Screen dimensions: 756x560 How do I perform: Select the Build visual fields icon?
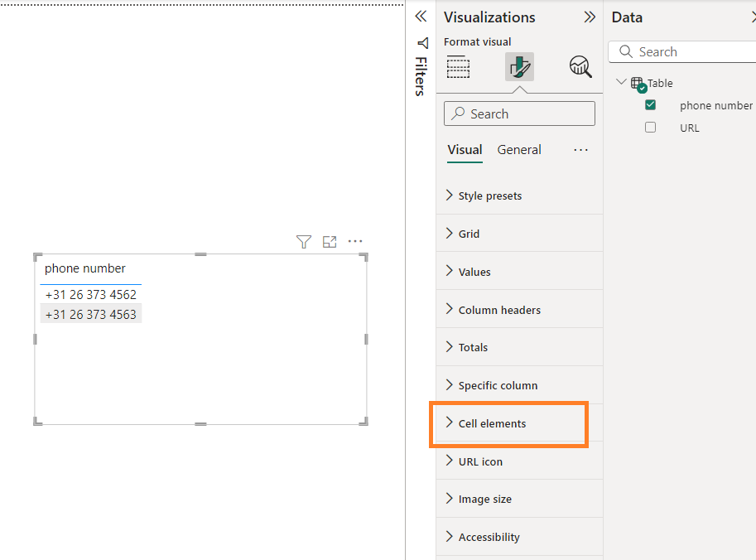[458, 66]
